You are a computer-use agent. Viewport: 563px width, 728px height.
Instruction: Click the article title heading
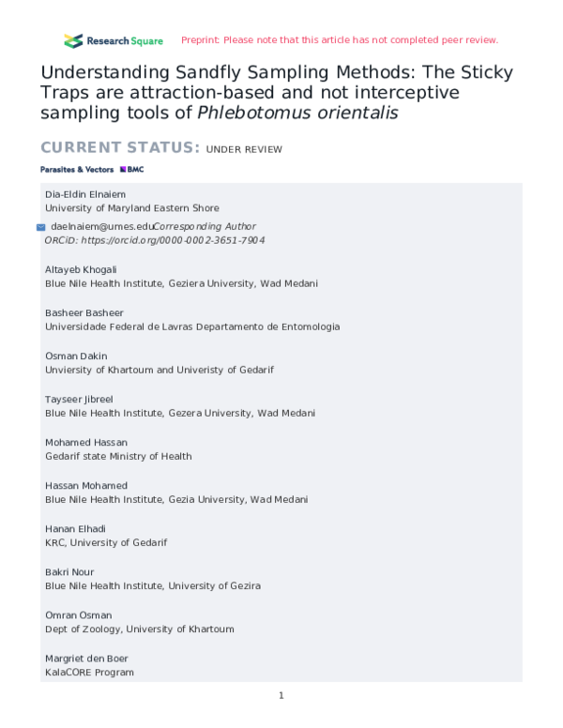point(278,93)
